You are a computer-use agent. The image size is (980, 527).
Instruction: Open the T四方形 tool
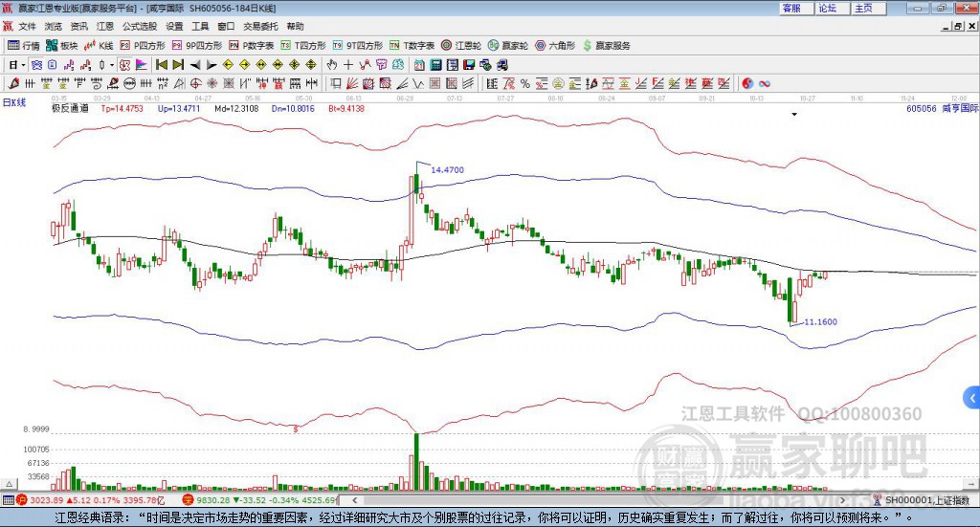pyautogui.click(x=303, y=46)
